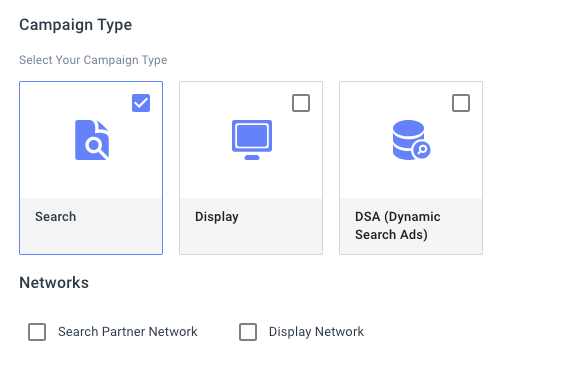Click the Campaign Type heading
Image resolution: width=588 pixels, height=386 pixels.
(75, 25)
